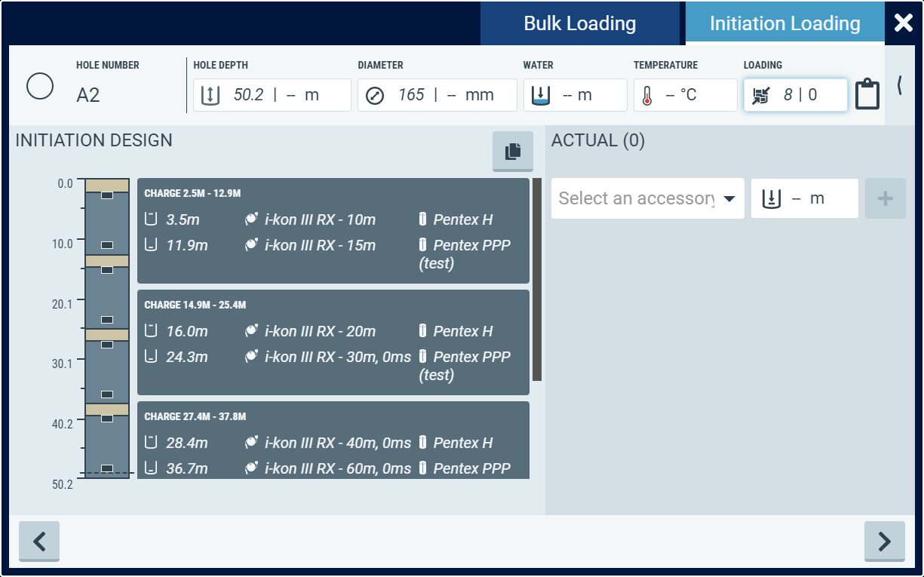Screen dimensions: 924x577
Task: Go to the next hole arrow
Action: pyautogui.click(x=885, y=541)
